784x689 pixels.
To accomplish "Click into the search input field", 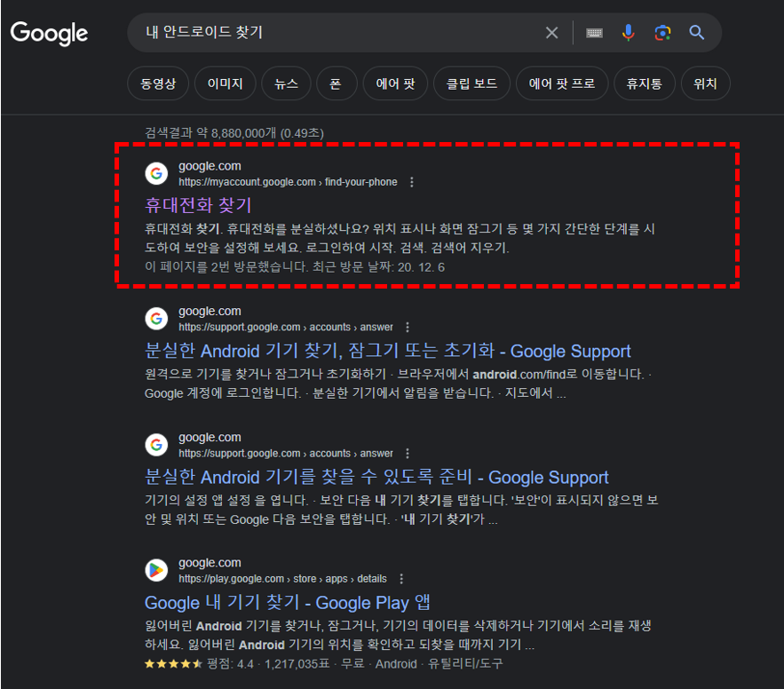I will 340,33.
